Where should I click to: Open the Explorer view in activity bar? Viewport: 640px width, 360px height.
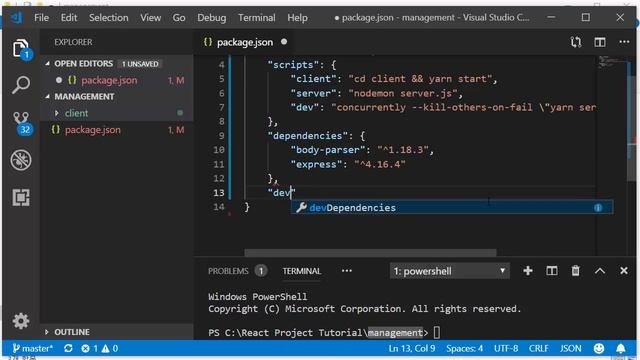pyautogui.click(x=20, y=49)
